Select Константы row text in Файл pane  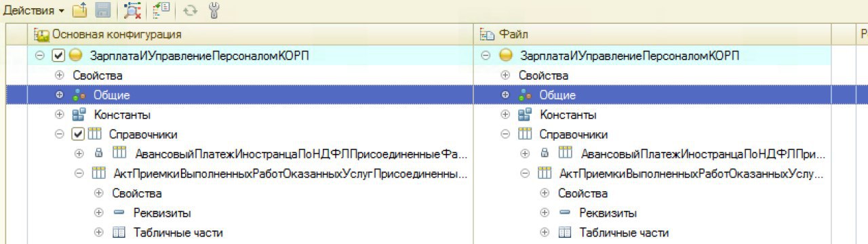[x=568, y=115]
